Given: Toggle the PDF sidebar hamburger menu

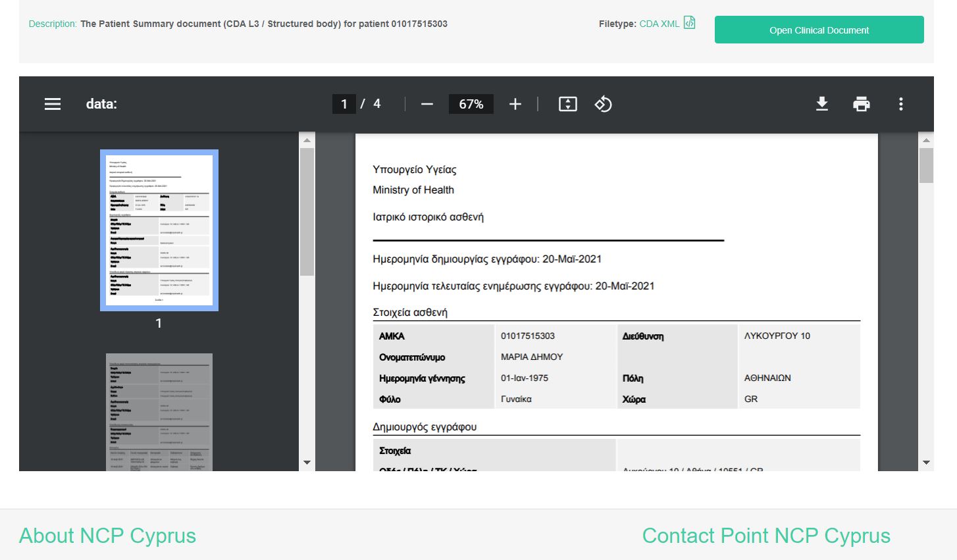Looking at the screenshot, I should pyautogui.click(x=53, y=104).
